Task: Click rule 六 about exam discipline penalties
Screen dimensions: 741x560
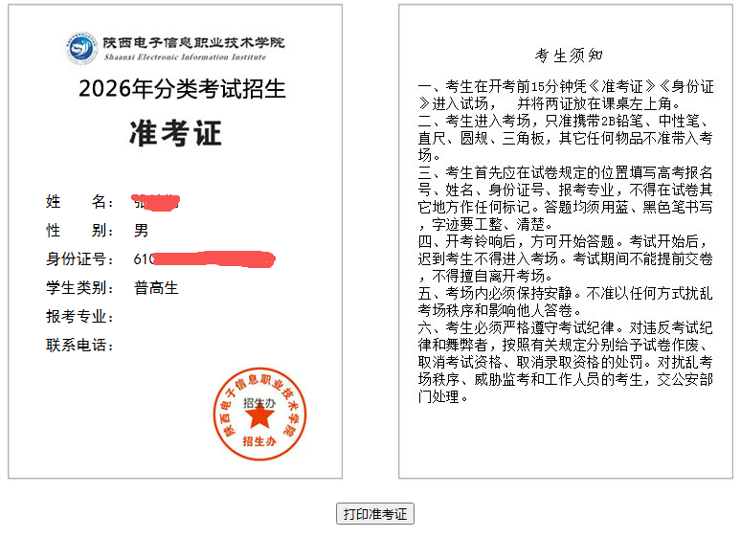Action: [x=565, y=362]
